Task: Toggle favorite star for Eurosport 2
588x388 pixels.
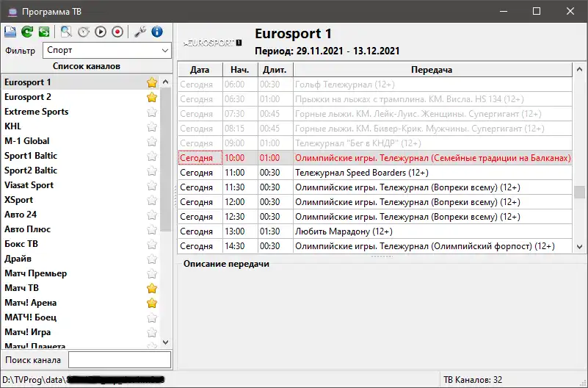Action: tap(152, 97)
